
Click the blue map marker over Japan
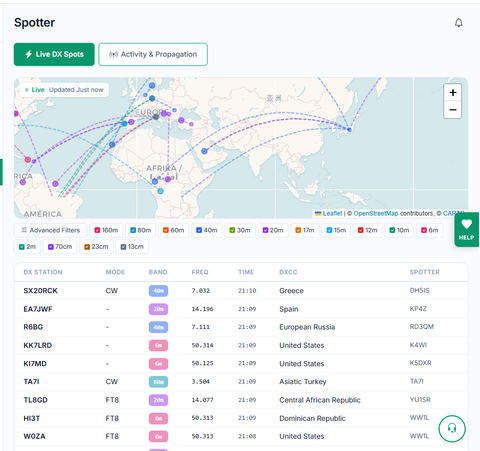349,129
